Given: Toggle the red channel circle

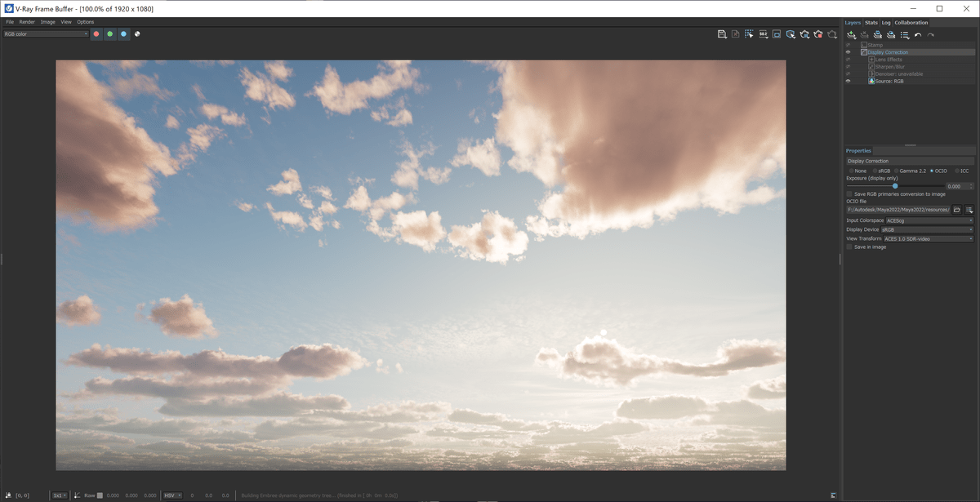Looking at the screenshot, I should (x=96, y=34).
